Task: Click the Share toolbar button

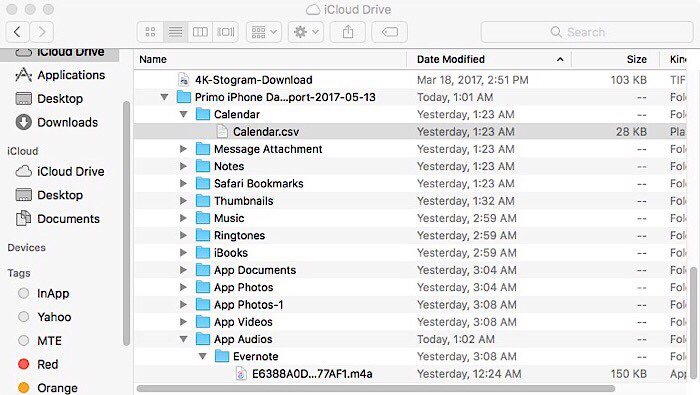Action: 348,32
